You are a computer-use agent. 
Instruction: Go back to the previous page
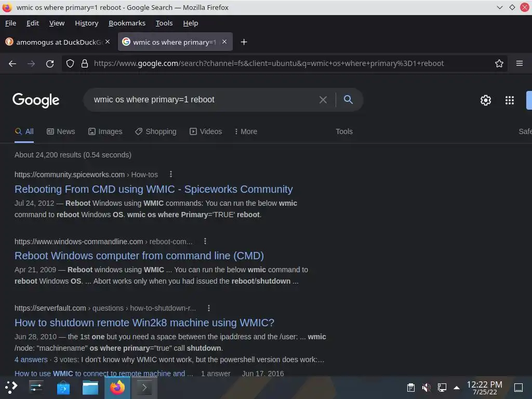[x=12, y=63]
